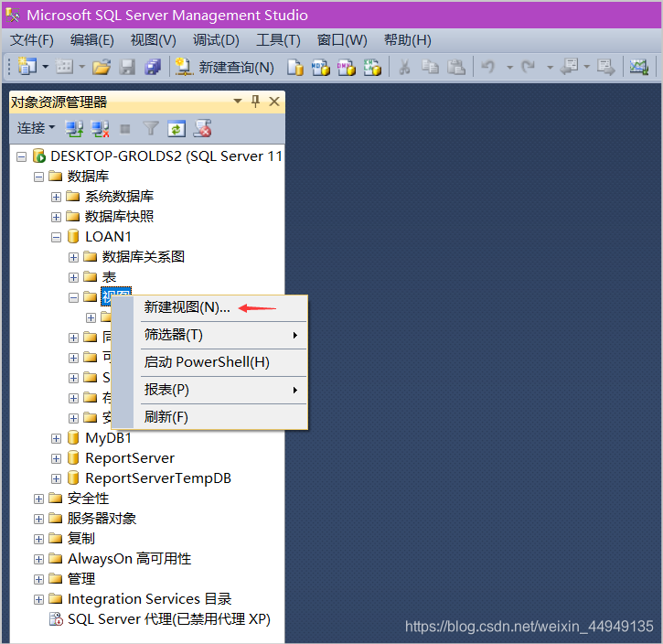Open 对象资源管理器 window position dropdown arrow
This screenshot has height=644, width=663.
238,101
